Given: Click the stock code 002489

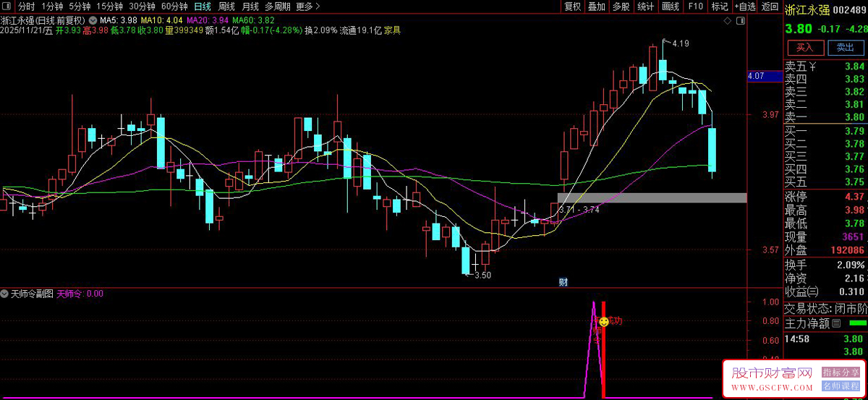Looking at the screenshot, I should pyautogui.click(x=849, y=9).
